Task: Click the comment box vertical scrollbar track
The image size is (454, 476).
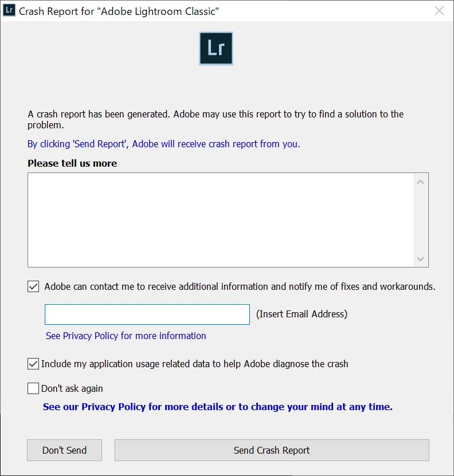Action: 421,221
